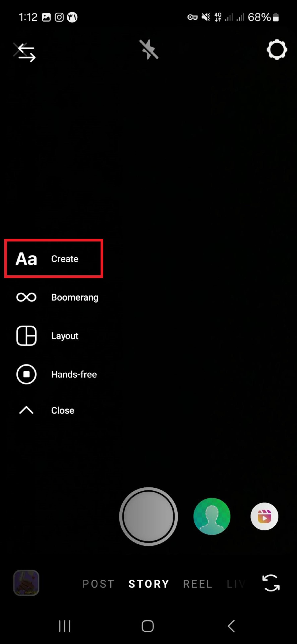Open gallery thumbnail at bottom left

pos(26,583)
